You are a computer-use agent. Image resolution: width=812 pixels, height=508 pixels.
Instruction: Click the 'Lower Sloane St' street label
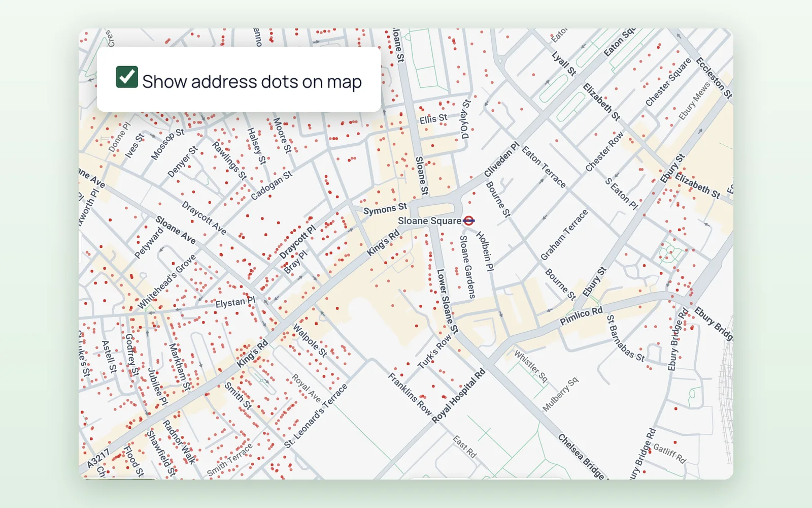(x=448, y=301)
